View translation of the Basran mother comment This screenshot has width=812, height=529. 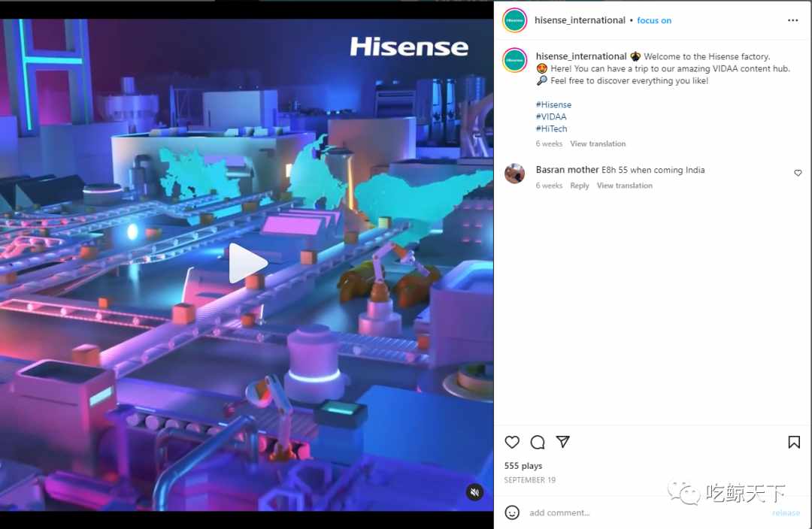point(625,186)
